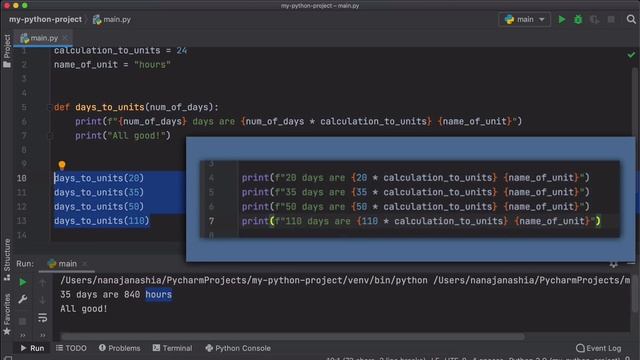640x360 pixels.
Task: Click main.py breadcrumb in navigation bar
Action: (x=112, y=19)
